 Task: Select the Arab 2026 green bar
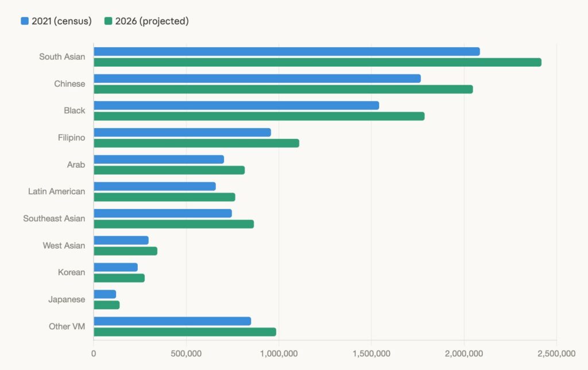169,170
